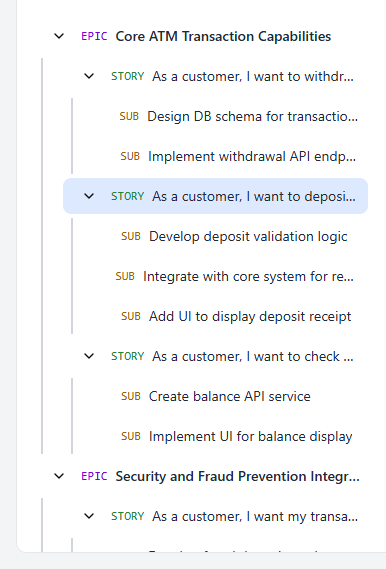The image size is (386, 569).
Task: Click EPIC badge of Security and Fraud
Action: [x=94, y=476]
